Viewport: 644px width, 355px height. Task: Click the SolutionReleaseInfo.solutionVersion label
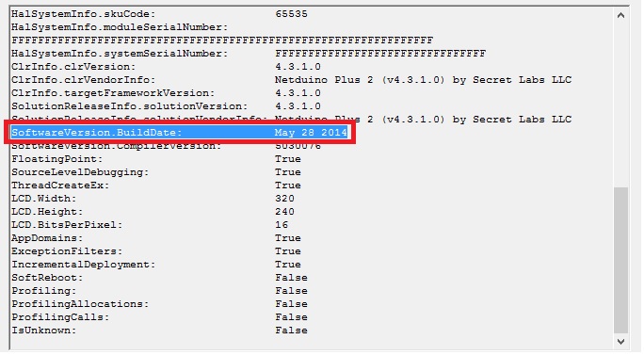click(x=129, y=106)
